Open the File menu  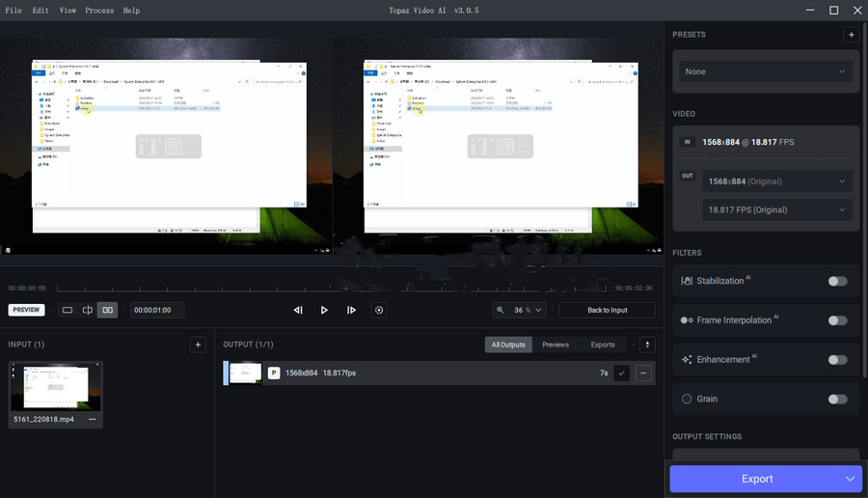point(14,10)
